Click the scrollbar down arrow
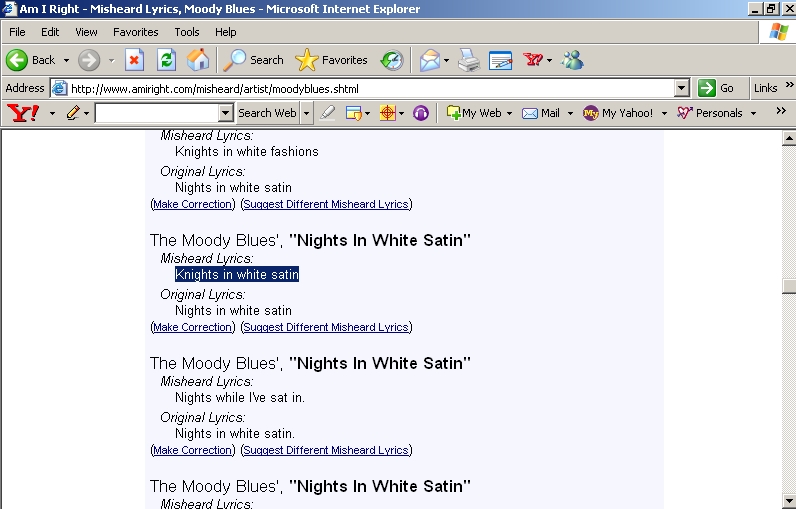796x509 pixels. tap(789, 501)
